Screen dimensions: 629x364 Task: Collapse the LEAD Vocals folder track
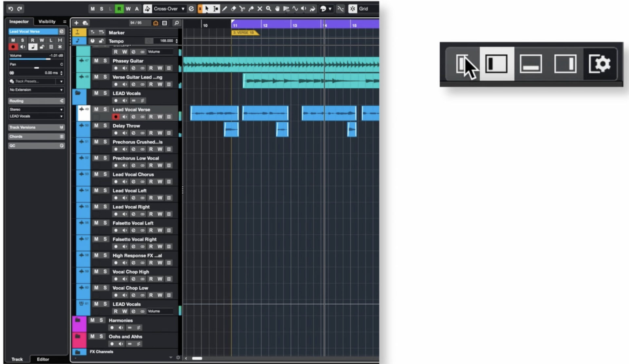(x=78, y=93)
